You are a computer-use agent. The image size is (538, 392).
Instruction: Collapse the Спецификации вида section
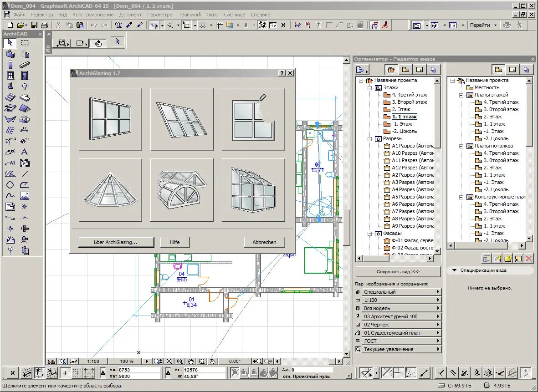tap(454, 270)
